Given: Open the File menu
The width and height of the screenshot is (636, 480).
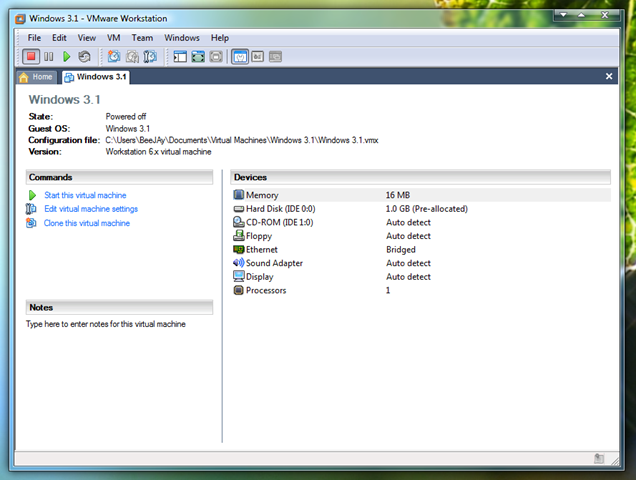Looking at the screenshot, I should tap(34, 38).
